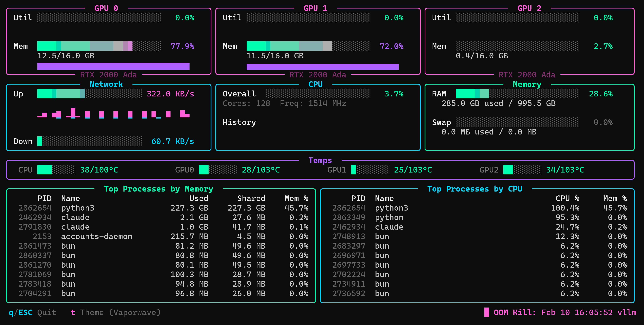This screenshot has width=644, height=325.
Task: Click the Cores: 128 label
Action: coord(246,103)
